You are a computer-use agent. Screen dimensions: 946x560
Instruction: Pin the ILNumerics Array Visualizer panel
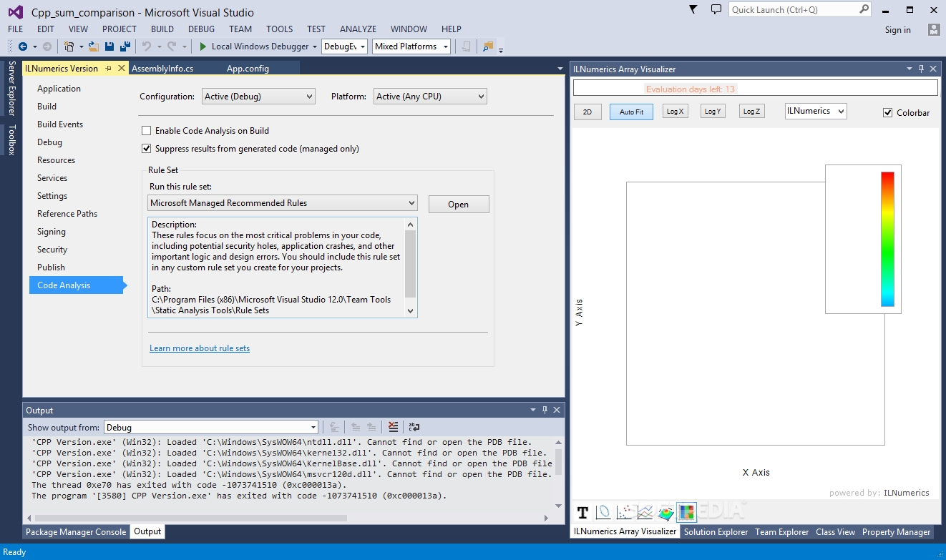point(921,69)
